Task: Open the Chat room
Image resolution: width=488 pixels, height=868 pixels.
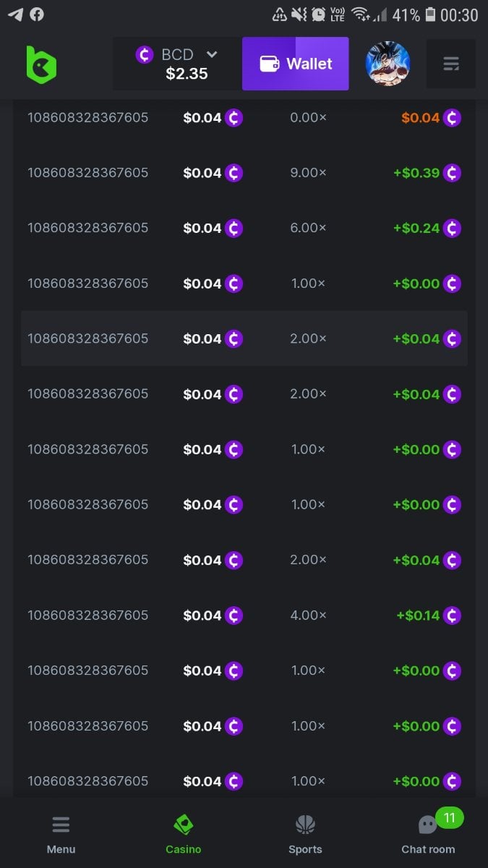Action: 428,834
